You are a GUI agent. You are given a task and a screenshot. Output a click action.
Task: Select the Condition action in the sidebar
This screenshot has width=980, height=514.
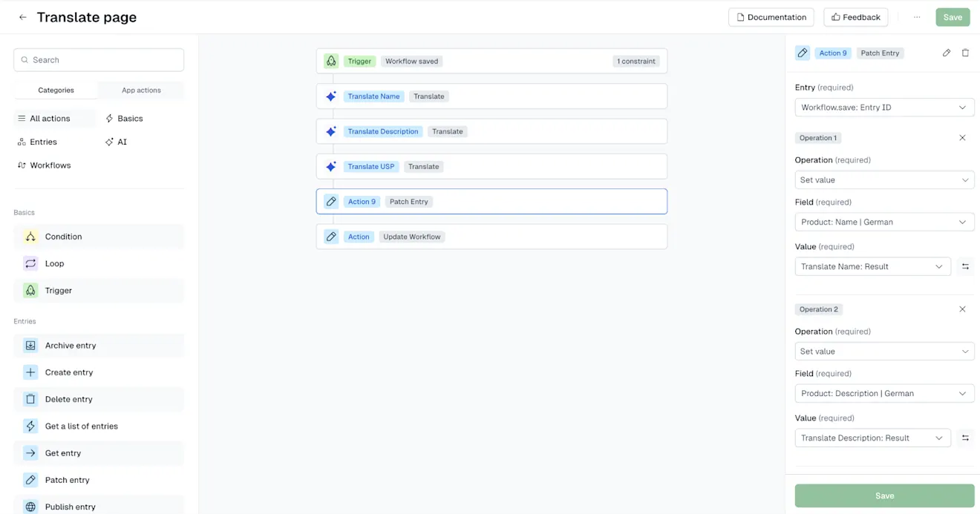click(62, 237)
